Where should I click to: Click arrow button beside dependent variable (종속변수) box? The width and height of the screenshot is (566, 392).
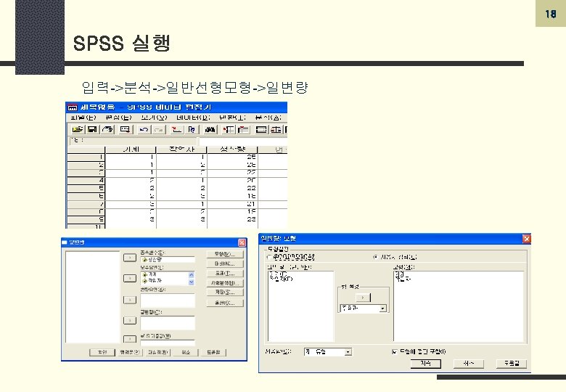tap(130, 258)
